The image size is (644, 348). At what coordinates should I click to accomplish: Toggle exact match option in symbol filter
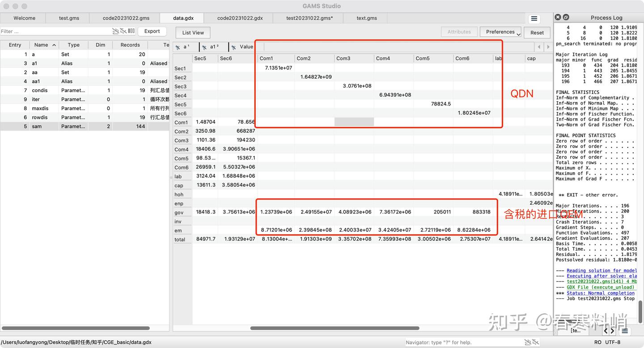tap(123, 31)
